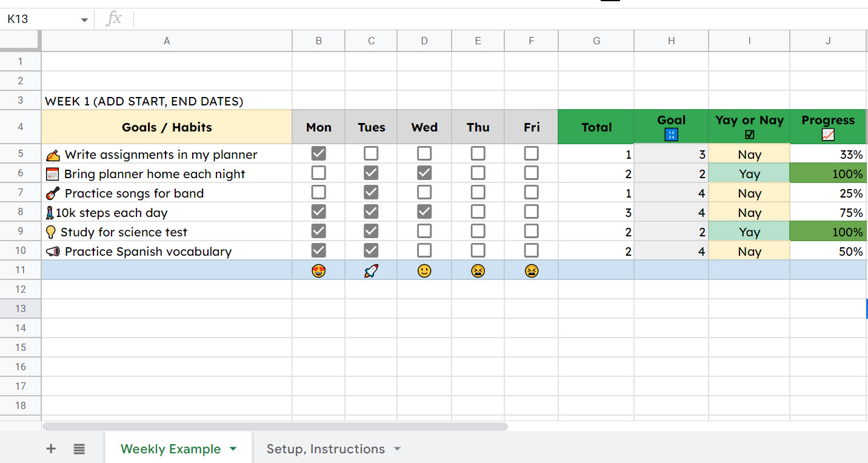The height and width of the screenshot is (463, 868).
Task: Click the plus button to add a sheet
Action: tap(51, 448)
